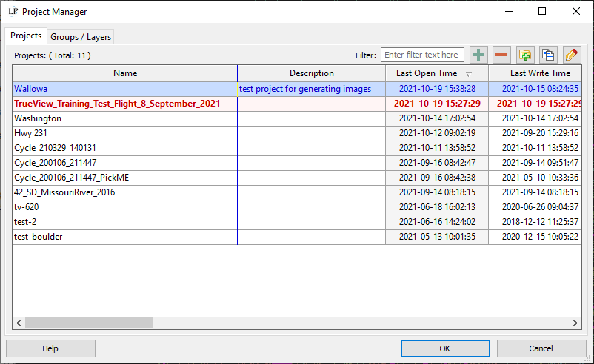Screen dimensions: 594x364
Task: Click the add project folder icon
Action: (x=525, y=55)
